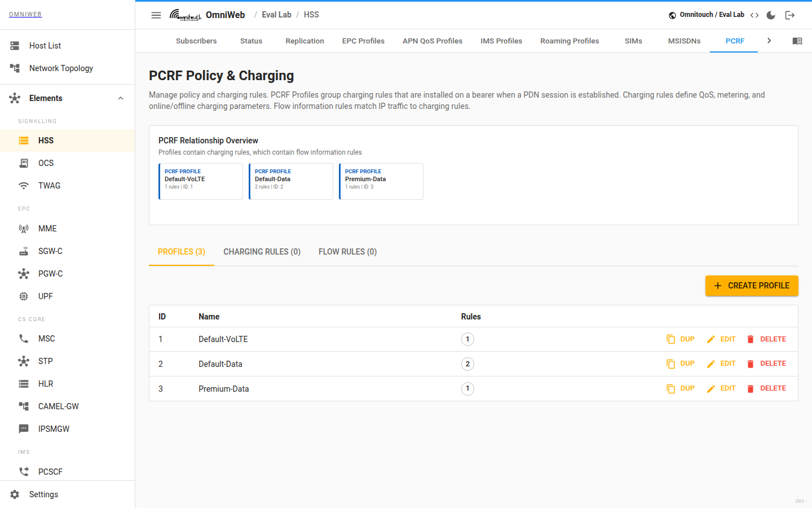Open the documentation book icon
Viewport: 812px width, 508px height.
point(797,41)
